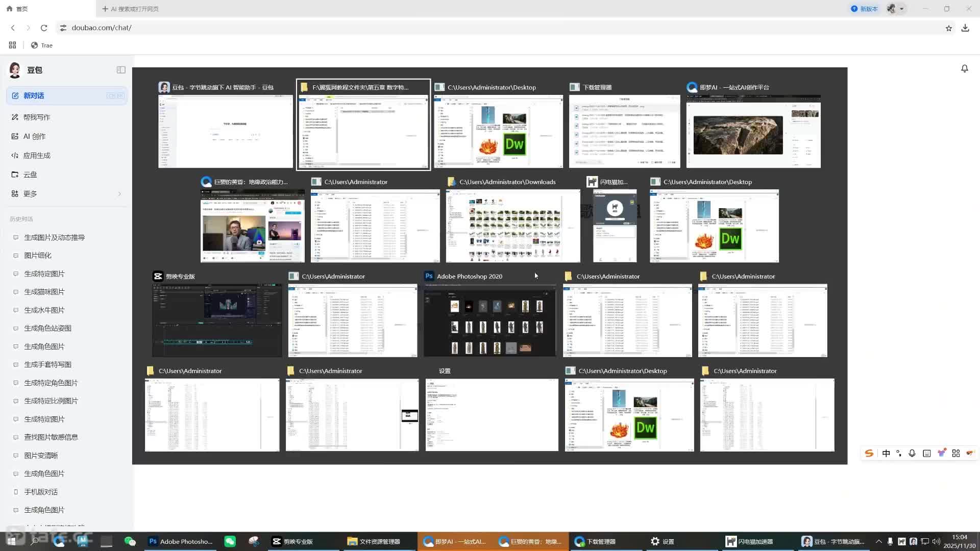This screenshot has height=551, width=980.
Task: Open the apps grid icon in bookmarks bar
Action: tap(12, 45)
